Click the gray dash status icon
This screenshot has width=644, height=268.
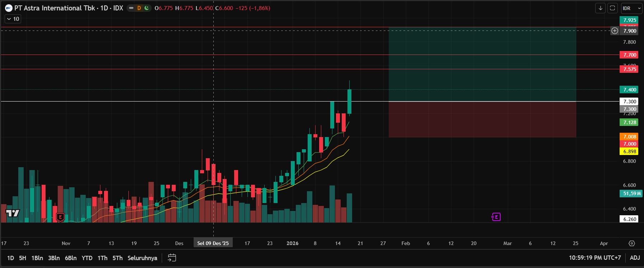131,8
